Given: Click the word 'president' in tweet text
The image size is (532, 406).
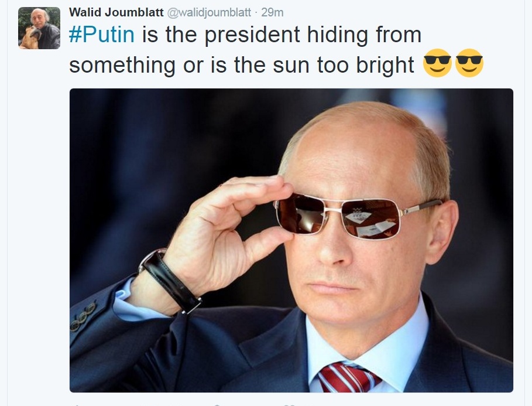Looking at the screenshot, I should pos(252,35).
